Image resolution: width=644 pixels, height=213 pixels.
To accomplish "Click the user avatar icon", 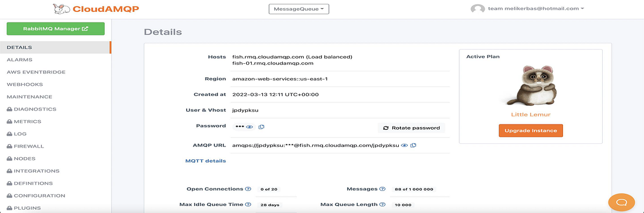I will (477, 9).
